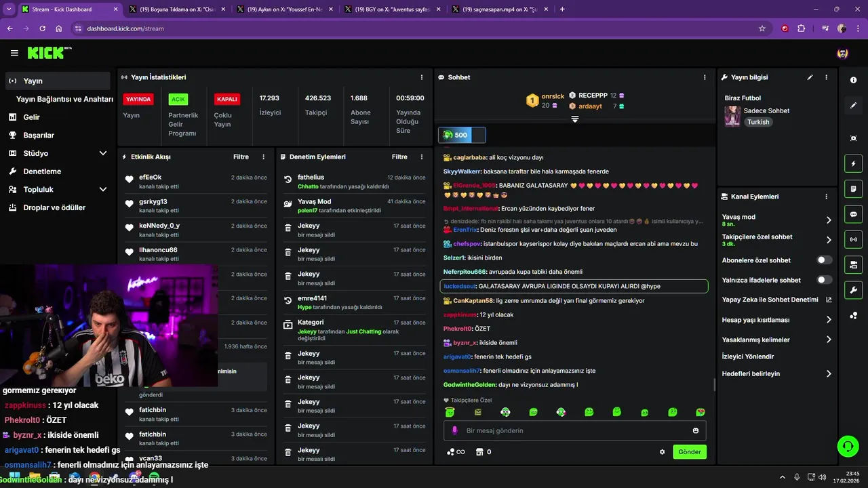Open Yapay Zeka ile Sohbet Denetimi link
The height and width of the screenshot is (488, 868).
[x=776, y=300]
